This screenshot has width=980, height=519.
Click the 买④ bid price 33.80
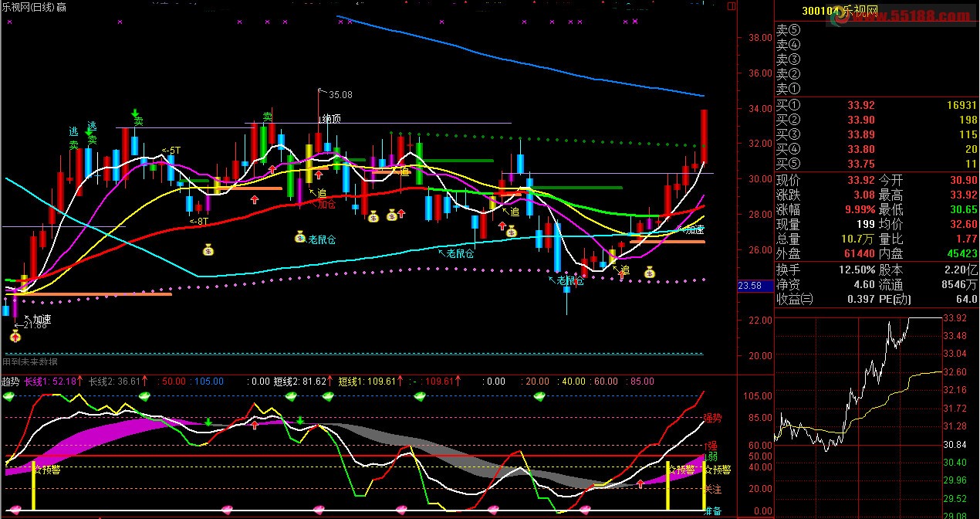pos(861,149)
